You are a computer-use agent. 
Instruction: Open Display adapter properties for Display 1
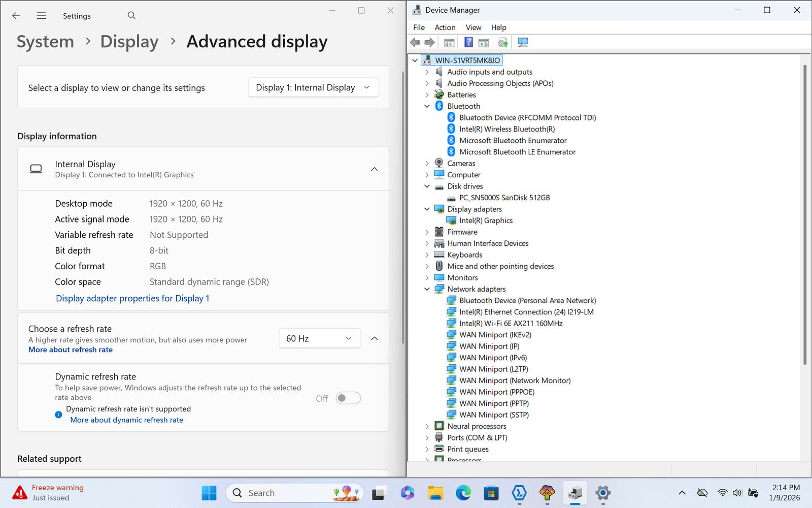132,298
